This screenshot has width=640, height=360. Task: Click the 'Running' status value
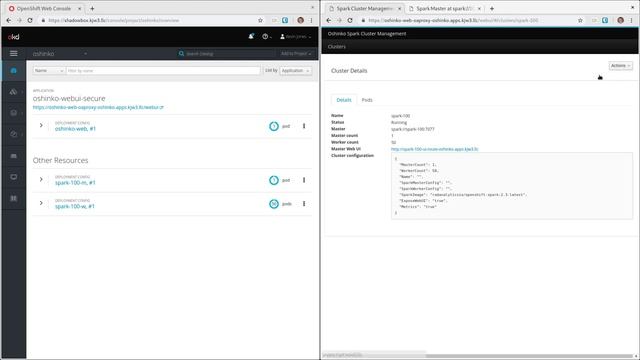point(399,122)
